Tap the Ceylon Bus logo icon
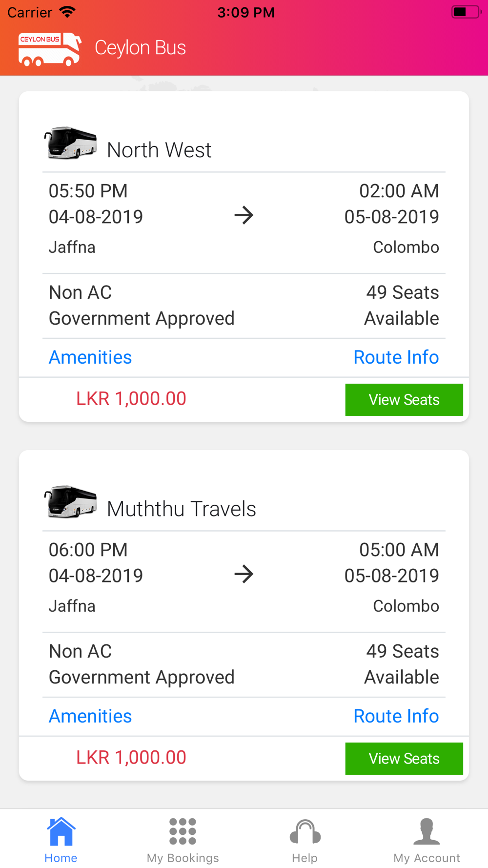Viewport: 488px width, 868px height. pyautogui.click(x=50, y=49)
